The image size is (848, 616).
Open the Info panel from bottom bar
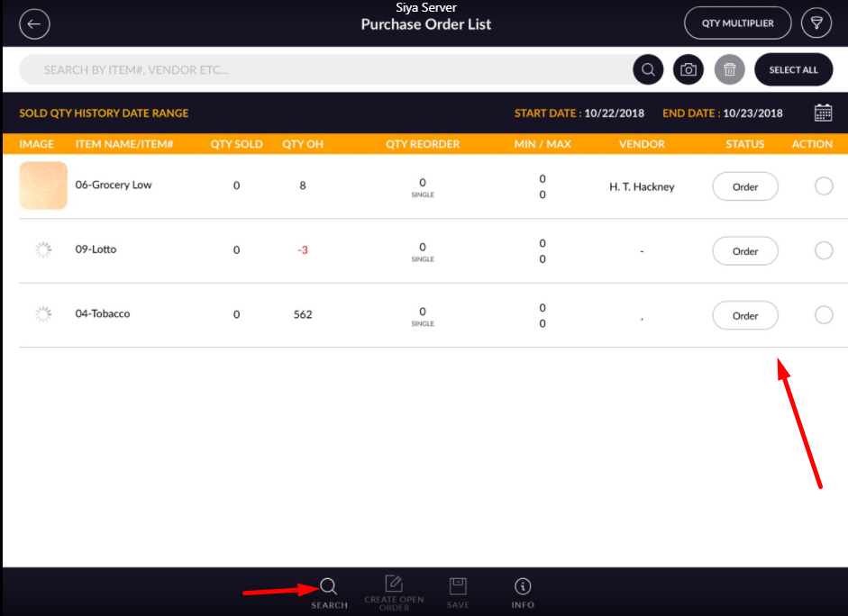tap(523, 590)
